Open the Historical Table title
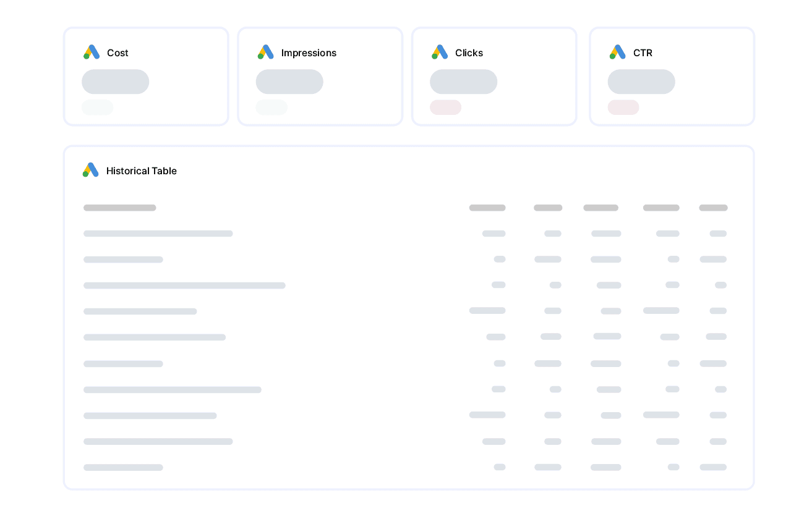The height and width of the screenshot is (532, 812). (x=141, y=171)
